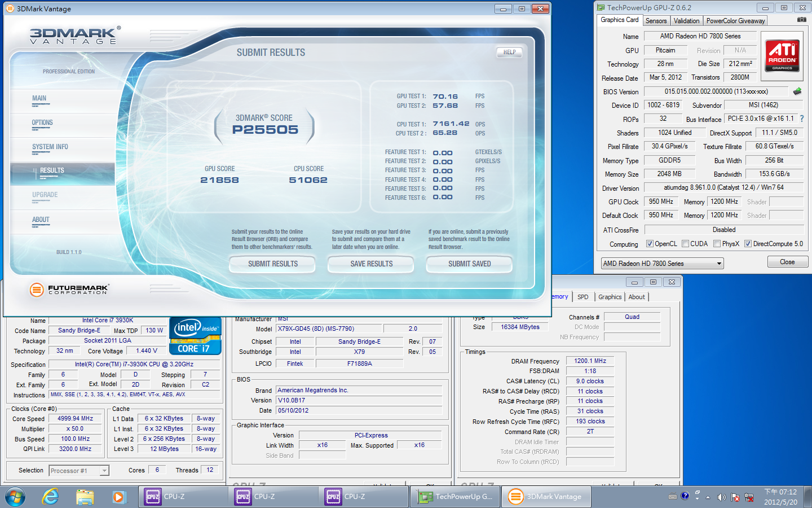
Task: Toggle the DirectCompute 5.0 checkbox
Action: click(x=748, y=244)
